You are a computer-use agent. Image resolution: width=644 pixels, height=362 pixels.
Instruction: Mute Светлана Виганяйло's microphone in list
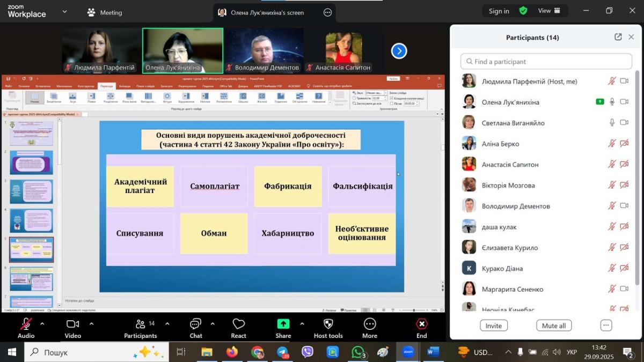tap(612, 123)
